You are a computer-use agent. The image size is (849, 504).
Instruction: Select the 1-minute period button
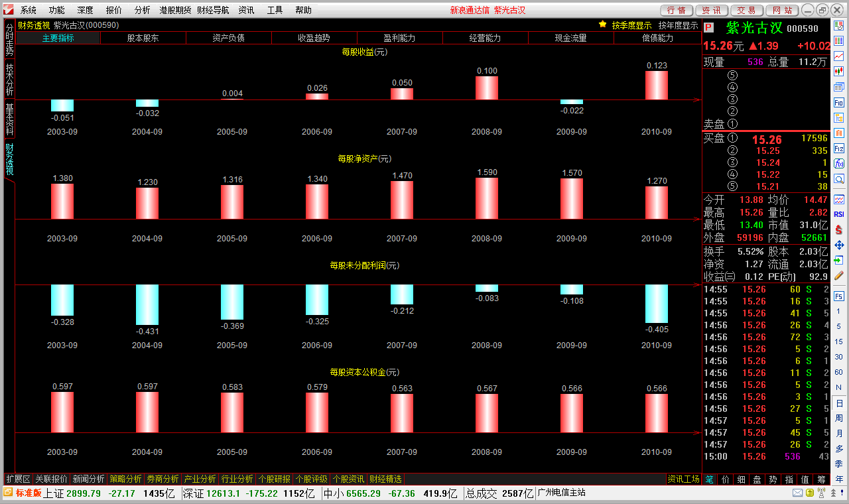coord(839,311)
